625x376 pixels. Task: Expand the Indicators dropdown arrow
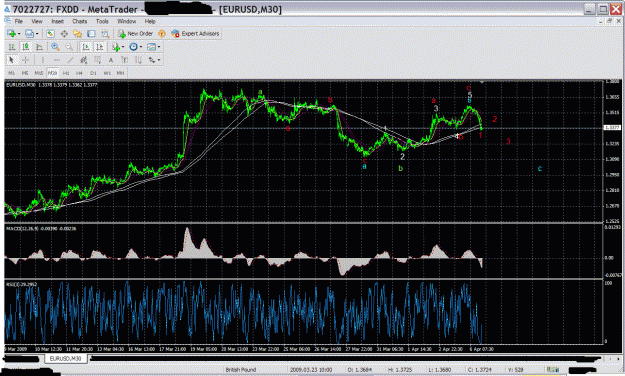coord(123,47)
